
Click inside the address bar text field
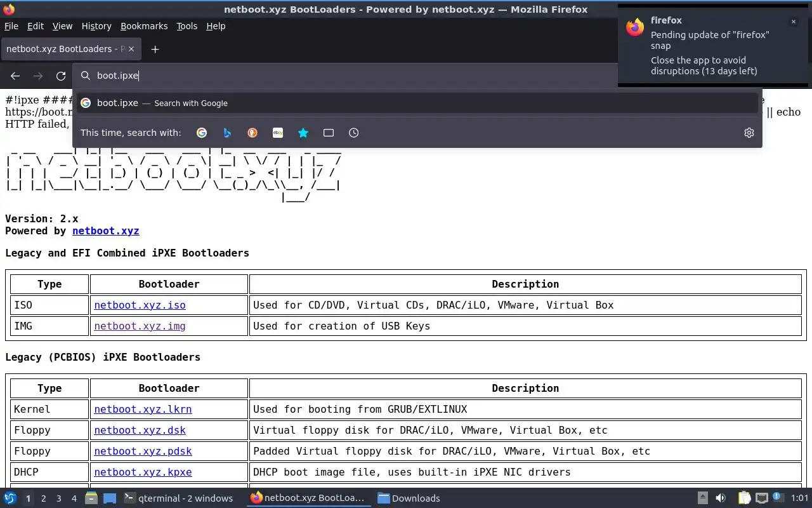click(x=355, y=76)
